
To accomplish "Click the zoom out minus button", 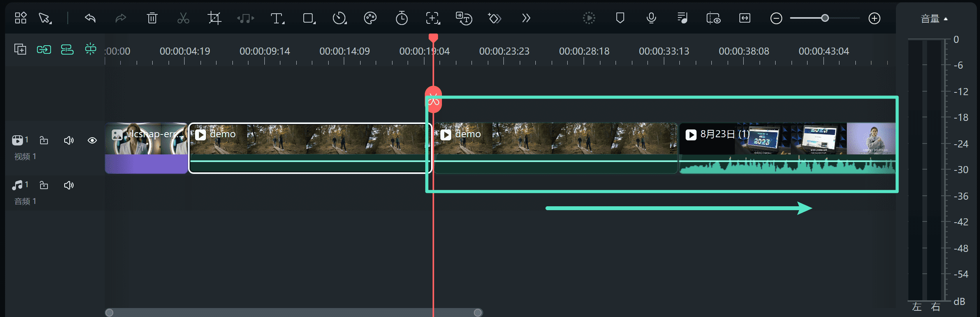I will [x=776, y=18].
